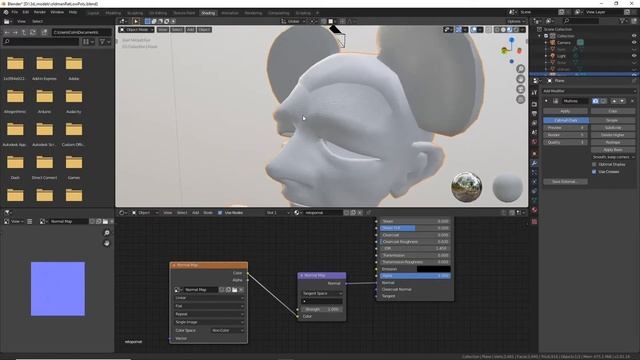Click the viewport pan hand gizmo
Viewport: 640px width, 360px height.
pos(520,79)
